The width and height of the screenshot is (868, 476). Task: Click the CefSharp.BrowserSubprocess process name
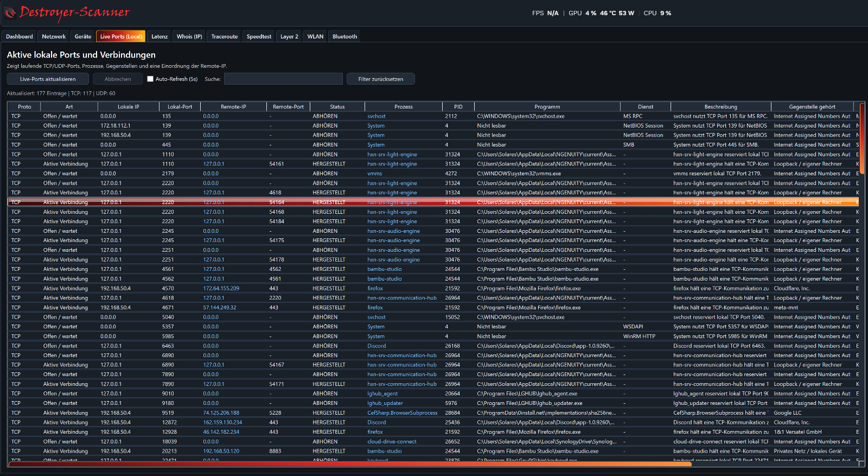tap(403, 413)
